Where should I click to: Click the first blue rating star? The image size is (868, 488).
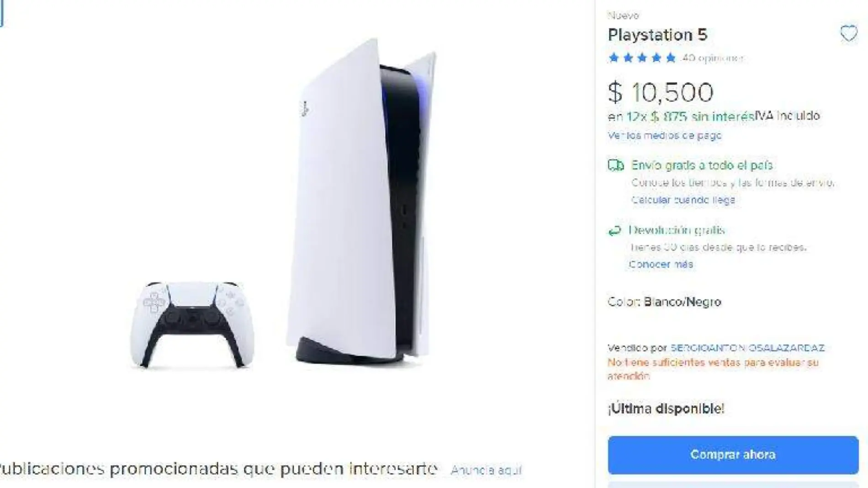[x=614, y=58]
